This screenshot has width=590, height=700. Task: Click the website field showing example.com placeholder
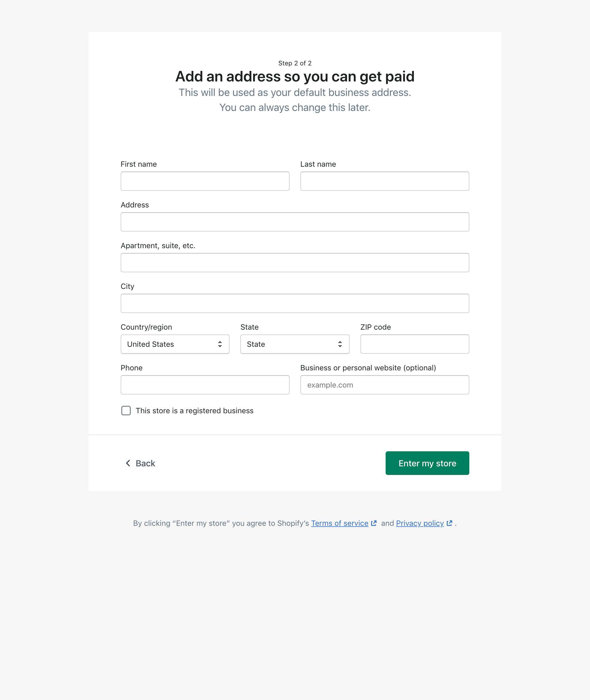385,385
